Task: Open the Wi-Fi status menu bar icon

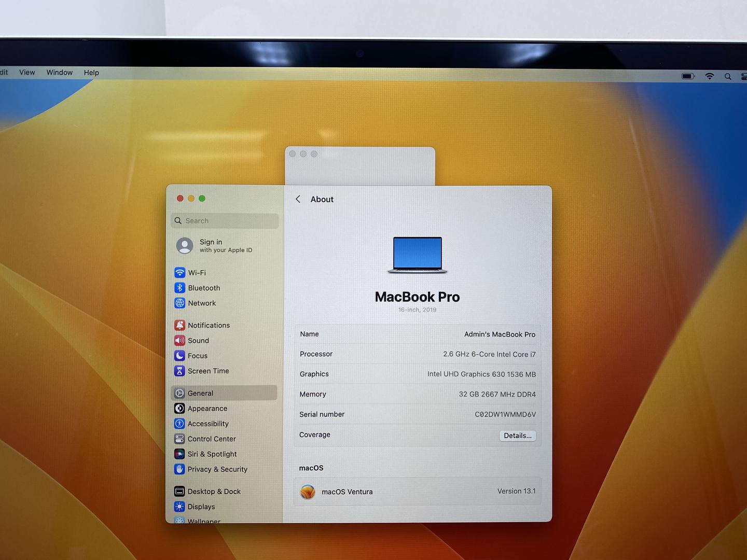Action: pyautogui.click(x=710, y=76)
